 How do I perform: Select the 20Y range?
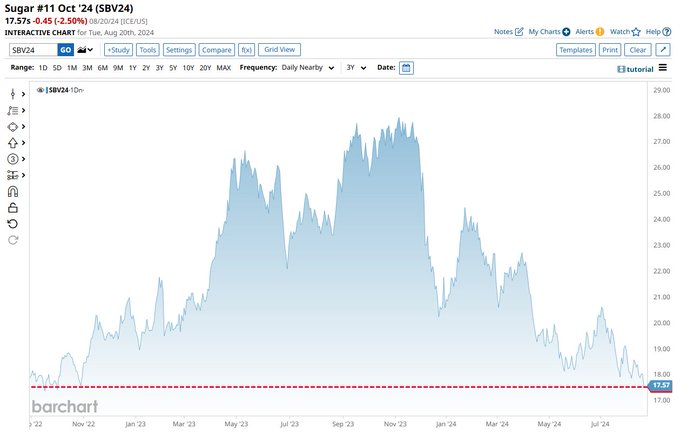[x=205, y=68]
